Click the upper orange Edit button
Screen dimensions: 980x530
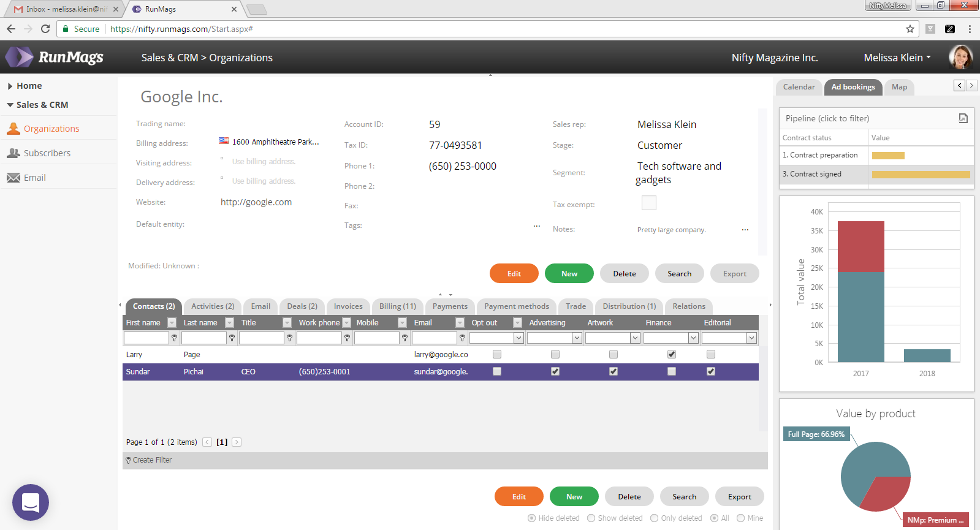click(x=514, y=273)
